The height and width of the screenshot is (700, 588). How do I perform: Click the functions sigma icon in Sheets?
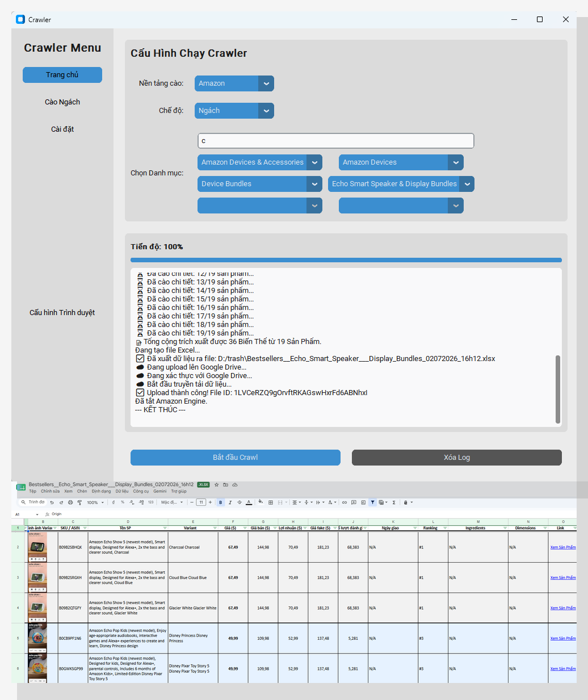pos(394,502)
